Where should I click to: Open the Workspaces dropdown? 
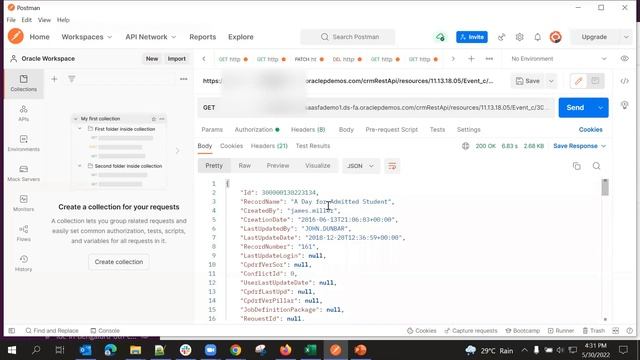[87, 37]
